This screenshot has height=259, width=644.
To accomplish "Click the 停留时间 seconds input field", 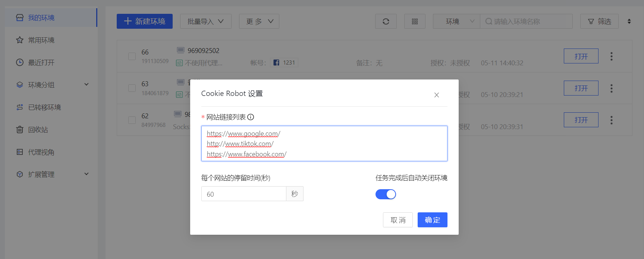I will [244, 194].
